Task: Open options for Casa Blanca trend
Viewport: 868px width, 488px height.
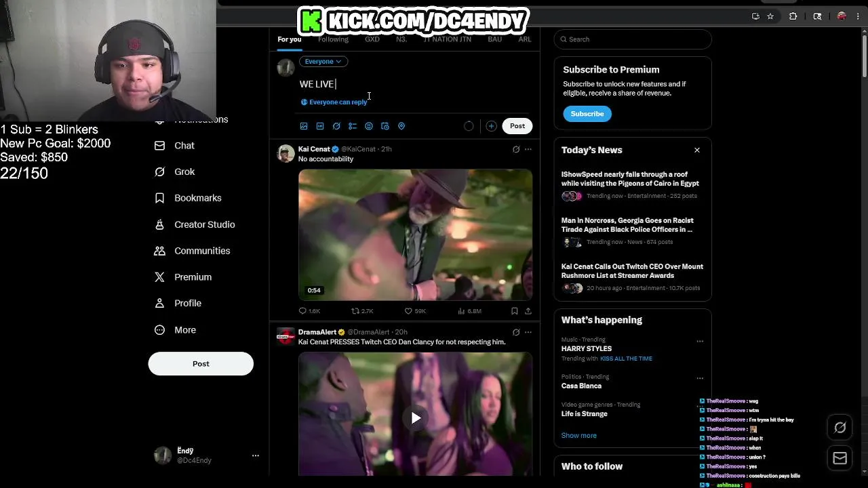Action: coord(700,378)
